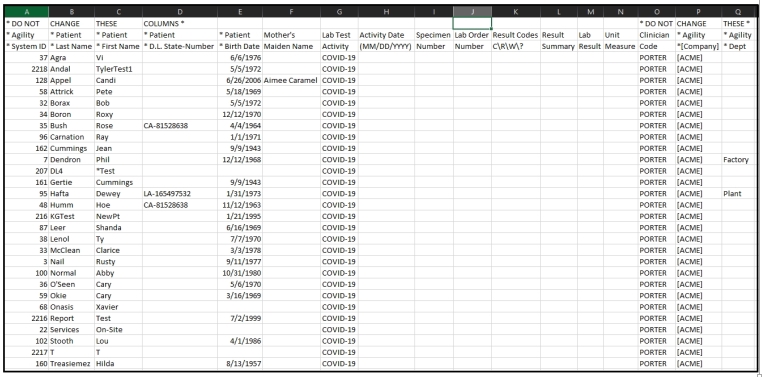Click the Aimee Caramel maiden name cell
This screenshot has height=377, width=765.
point(291,80)
